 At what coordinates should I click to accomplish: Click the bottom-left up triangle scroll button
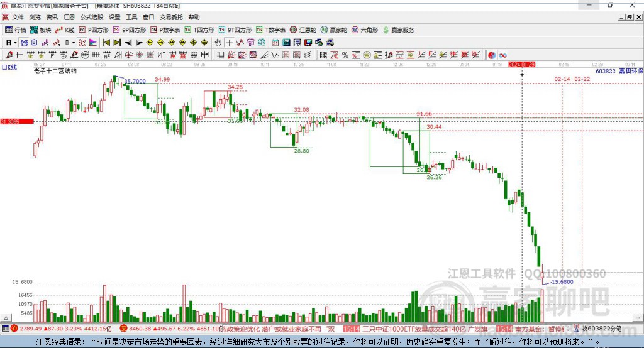click(x=6, y=318)
